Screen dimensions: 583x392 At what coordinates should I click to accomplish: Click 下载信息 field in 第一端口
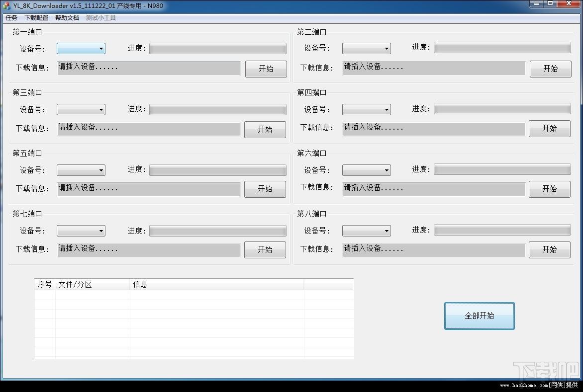click(149, 68)
